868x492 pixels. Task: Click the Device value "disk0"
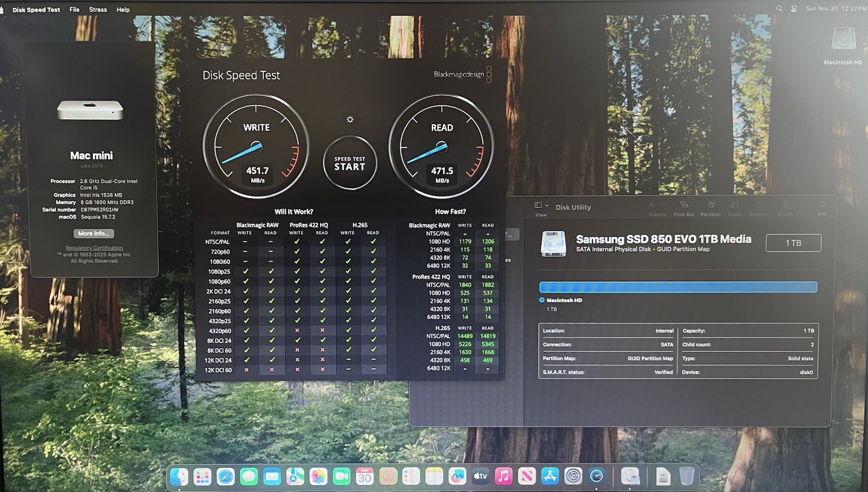pos(807,372)
